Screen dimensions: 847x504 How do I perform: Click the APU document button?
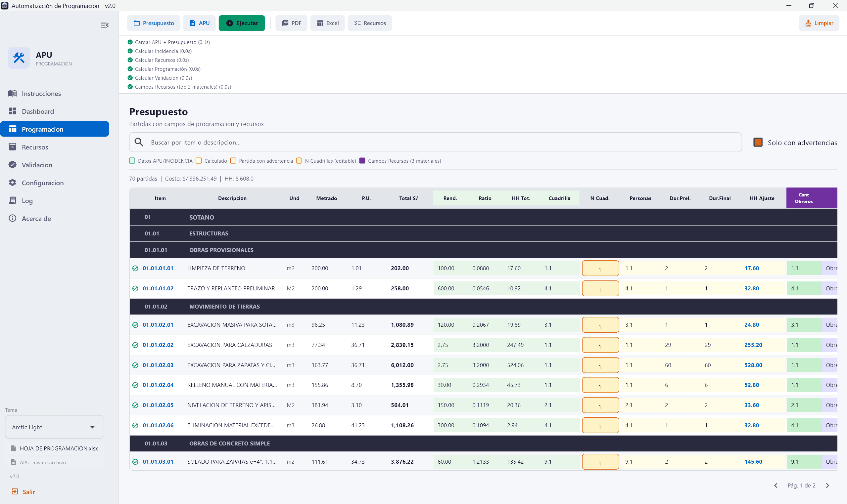pyautogui.click(x=200, y=23)
